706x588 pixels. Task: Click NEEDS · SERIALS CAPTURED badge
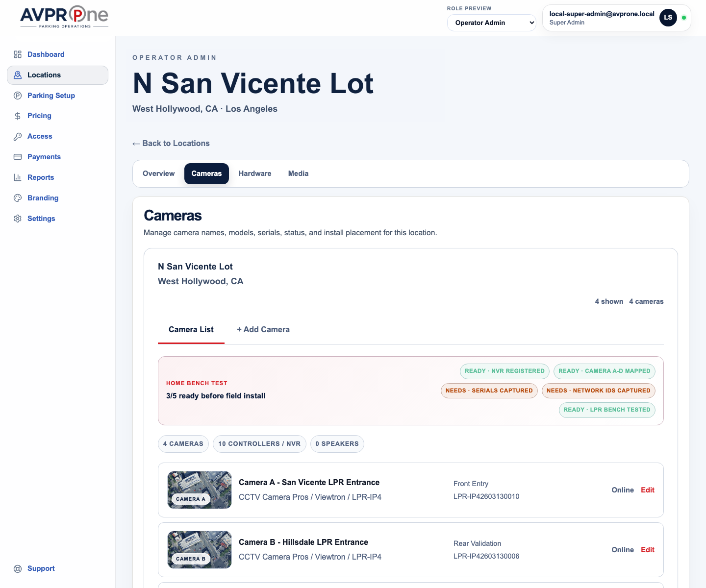pos(489,391)
